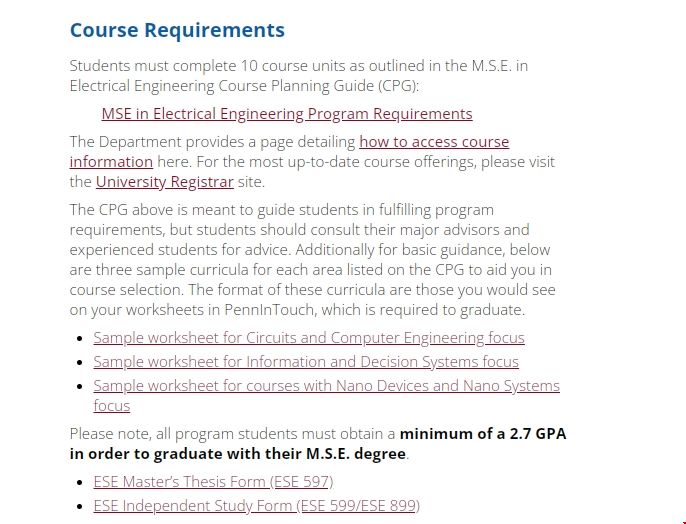Click bullet beside Circuits and Computer Engineering worksheet
The width and height of the screenshot is (686, 524).
click(79, 339)
